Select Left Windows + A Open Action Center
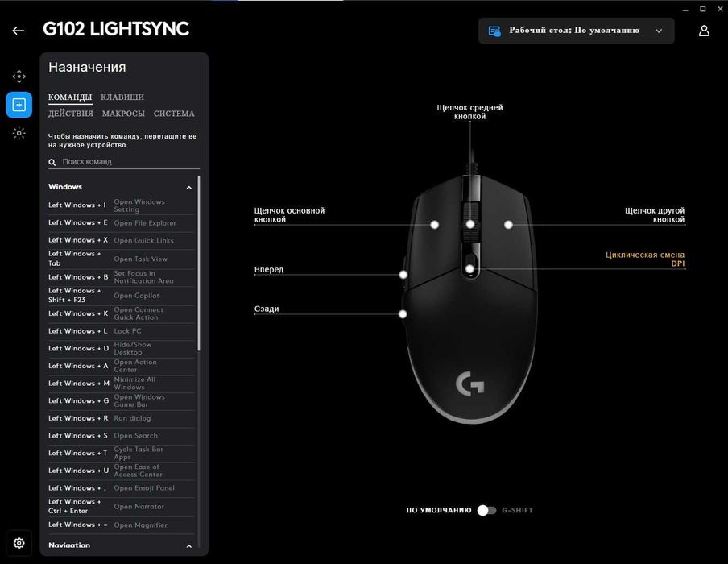This screenshot has width=728, height=564. pyautogui.click(x=122, y=366)
